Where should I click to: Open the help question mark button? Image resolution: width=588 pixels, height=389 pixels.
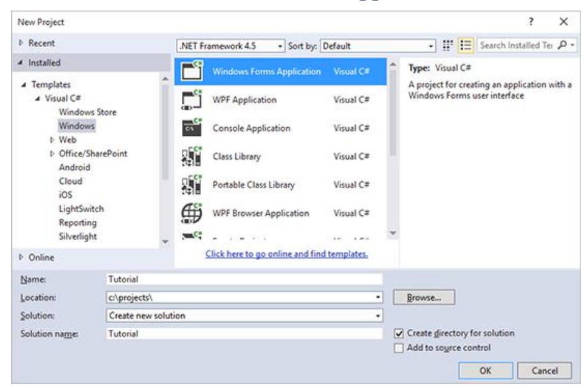point(531,22)
